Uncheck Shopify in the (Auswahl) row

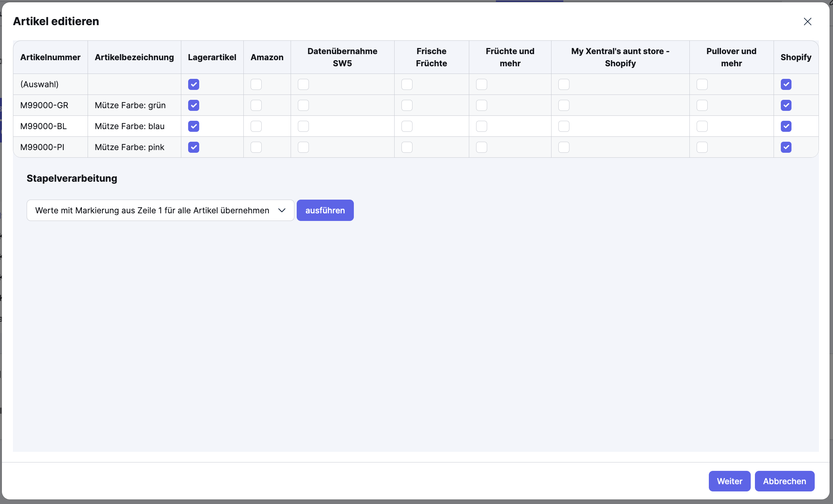(786, 84)
